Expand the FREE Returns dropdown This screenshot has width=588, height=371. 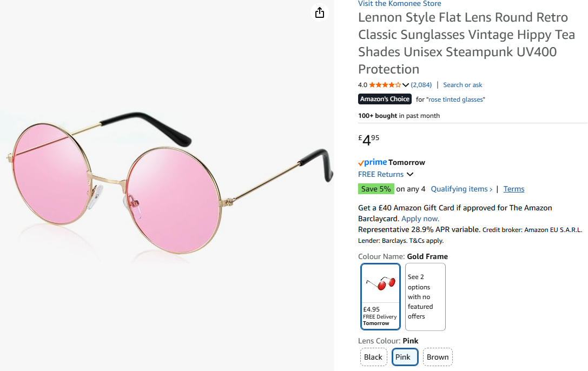[410, 174]
